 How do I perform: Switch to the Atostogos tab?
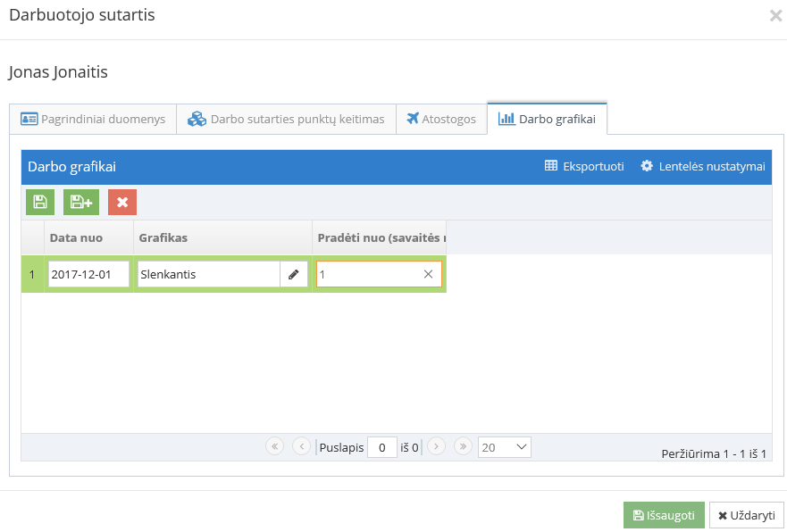[x=441, y=119]
